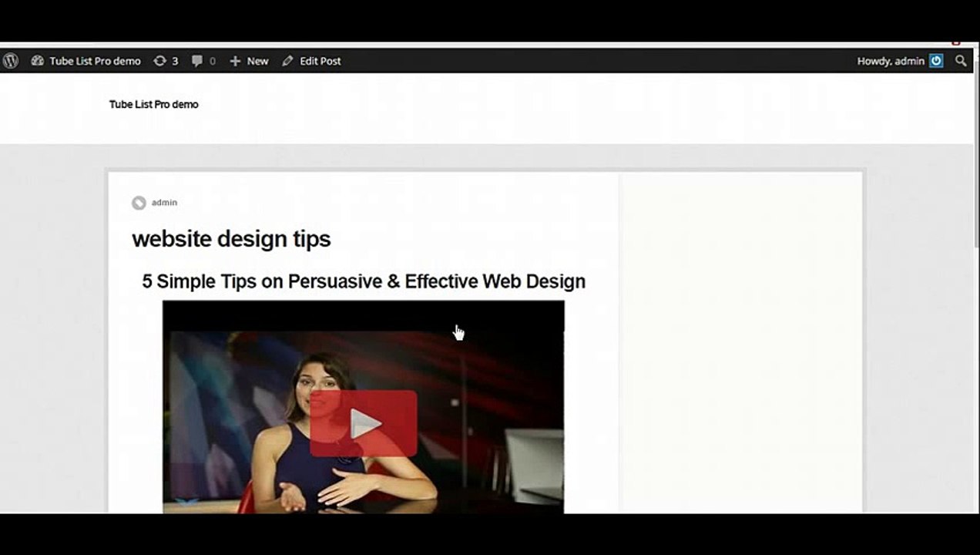The width and height of the screenshot is (980, 555).
Task: Click the page vertical scrollbar
Action: click(976, 277)
